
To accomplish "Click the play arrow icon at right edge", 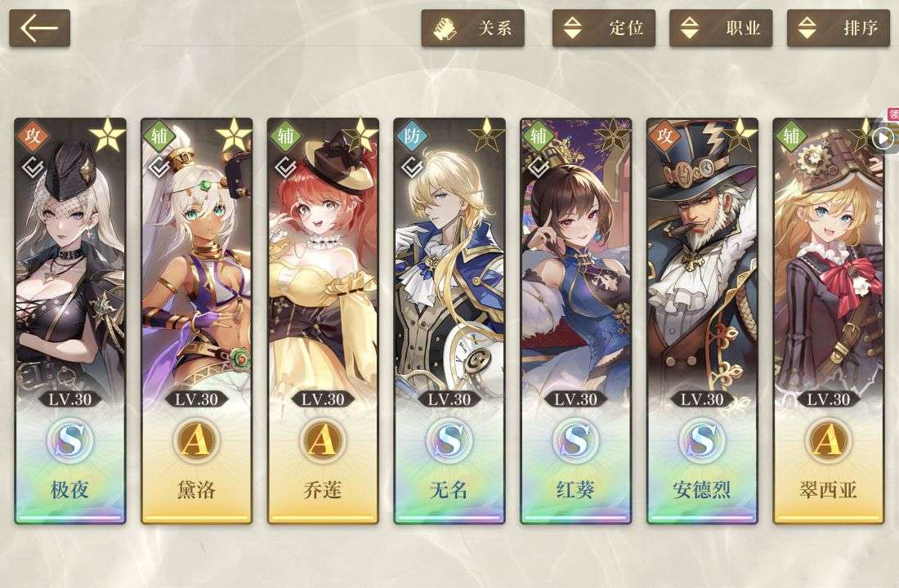I will click(883, 138).
